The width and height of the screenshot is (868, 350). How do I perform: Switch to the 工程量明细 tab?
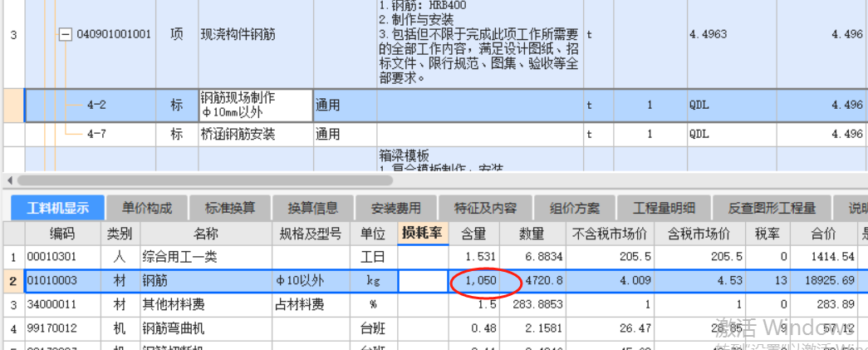[x=664, y=208]
